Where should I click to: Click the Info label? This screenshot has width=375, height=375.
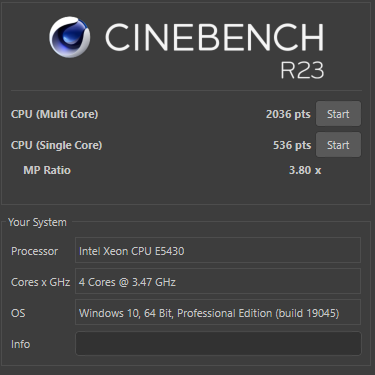coord(21,344)
